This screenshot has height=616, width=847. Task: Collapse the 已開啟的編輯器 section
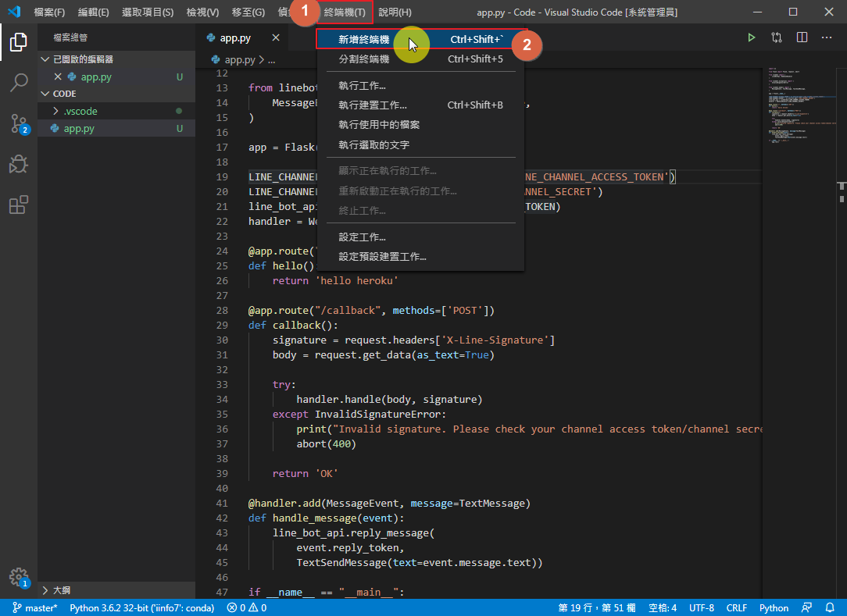86,59
